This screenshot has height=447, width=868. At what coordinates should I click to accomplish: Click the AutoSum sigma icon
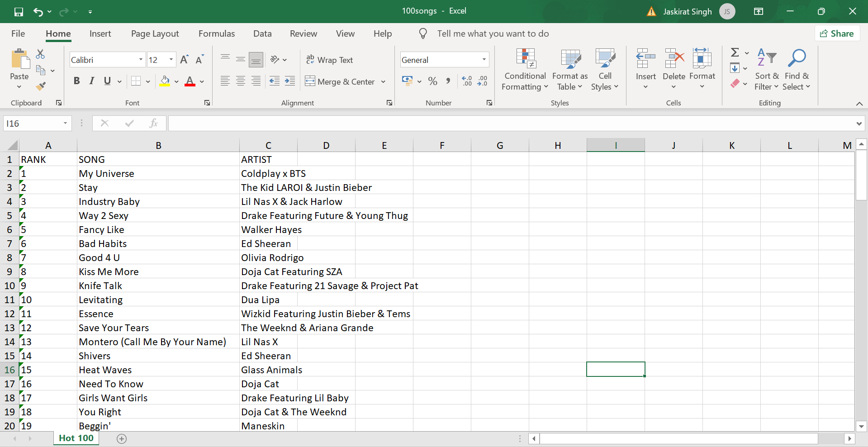pos(735,52)
